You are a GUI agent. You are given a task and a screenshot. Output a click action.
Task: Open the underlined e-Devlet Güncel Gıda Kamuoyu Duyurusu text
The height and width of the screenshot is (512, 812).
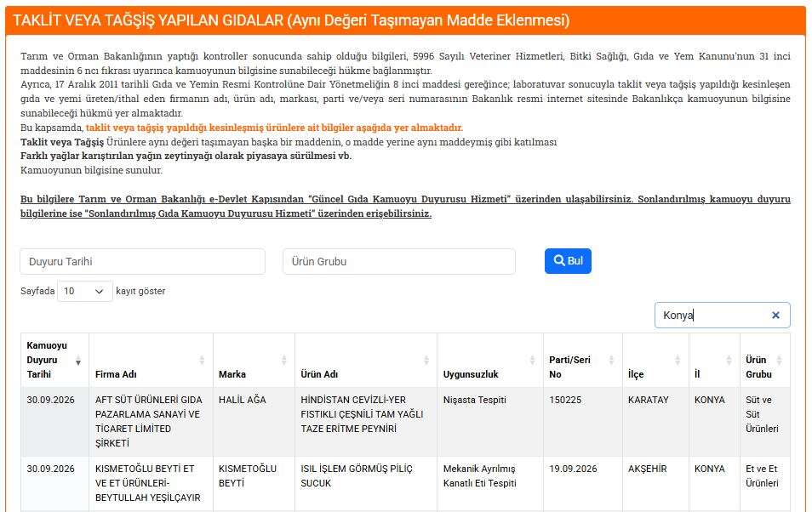[405, 206]
